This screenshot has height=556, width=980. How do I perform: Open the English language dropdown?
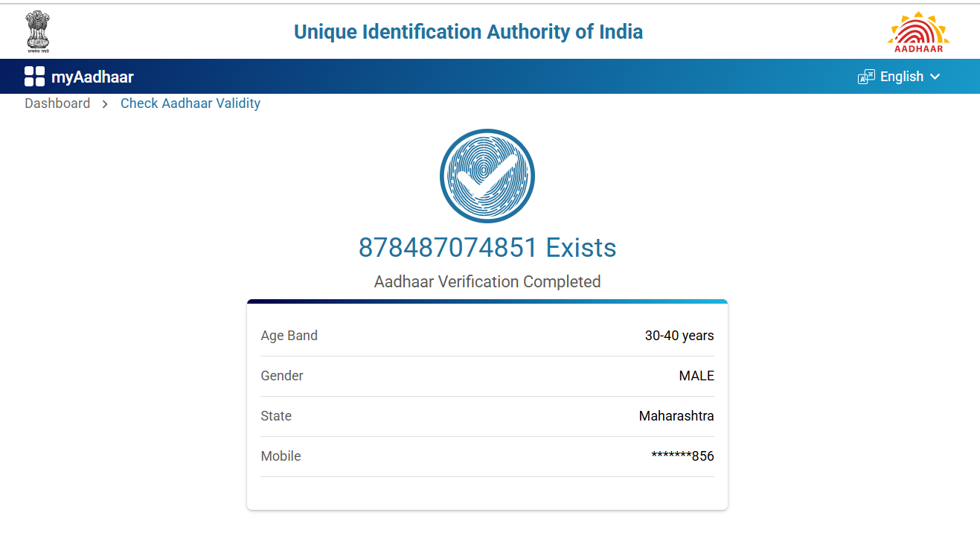tap(901, 77)
